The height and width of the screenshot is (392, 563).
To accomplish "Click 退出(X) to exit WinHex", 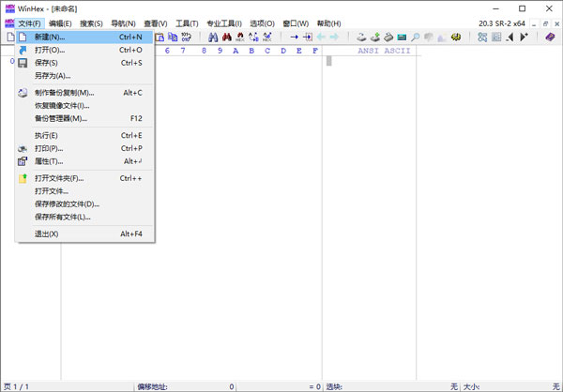I will (46, 234).
